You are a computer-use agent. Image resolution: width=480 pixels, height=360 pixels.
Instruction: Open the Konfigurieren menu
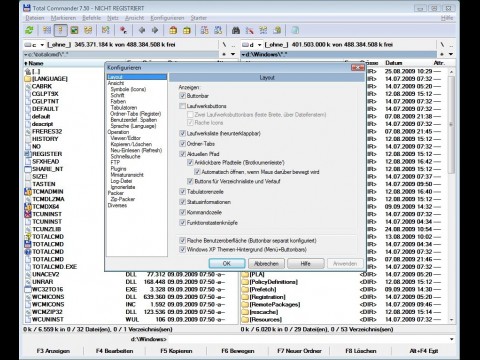coord(167,18)
